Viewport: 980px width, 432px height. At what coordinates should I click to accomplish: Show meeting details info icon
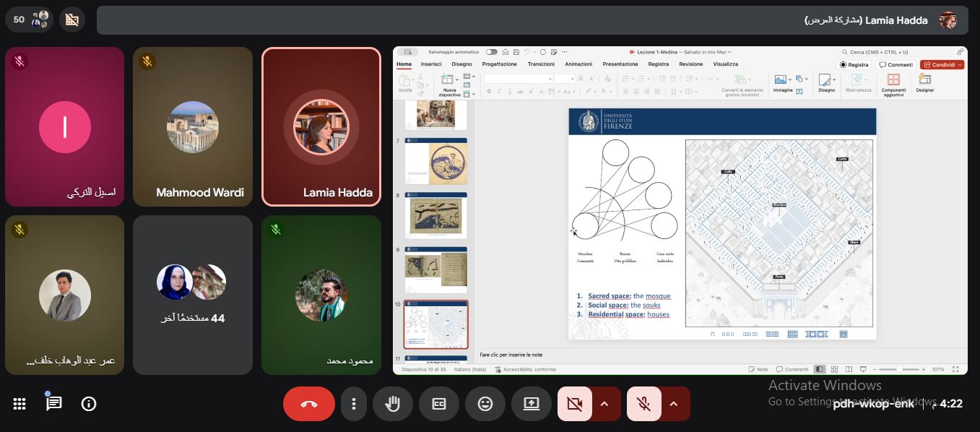click(89, 404)
